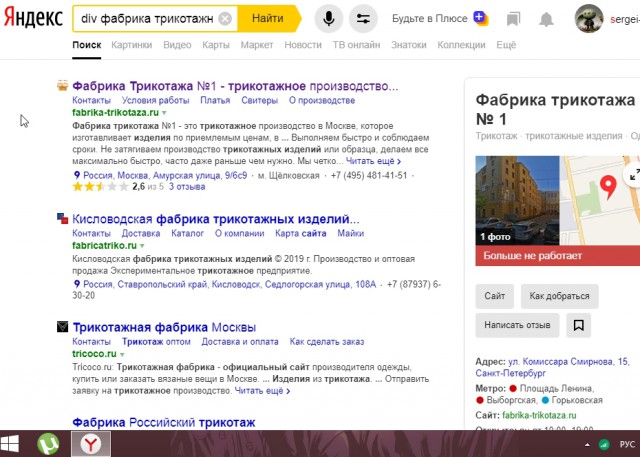Open the Ещё menu

click(x=506, y=45)
